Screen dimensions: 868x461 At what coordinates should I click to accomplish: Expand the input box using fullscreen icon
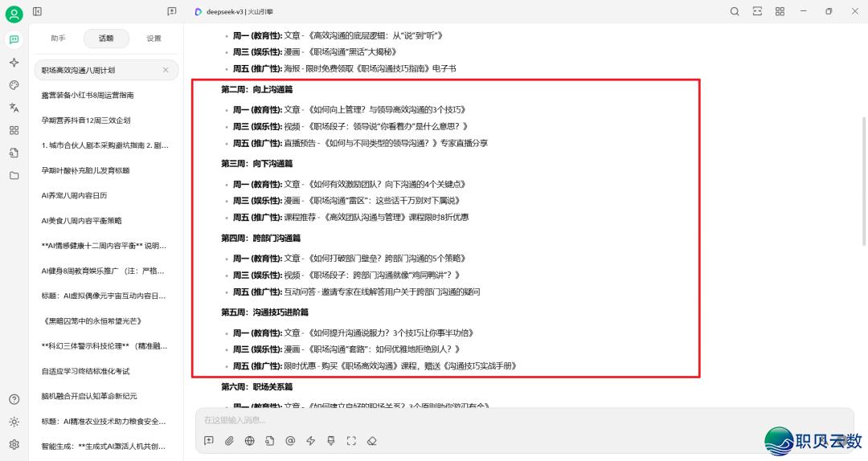click(351, 441)
